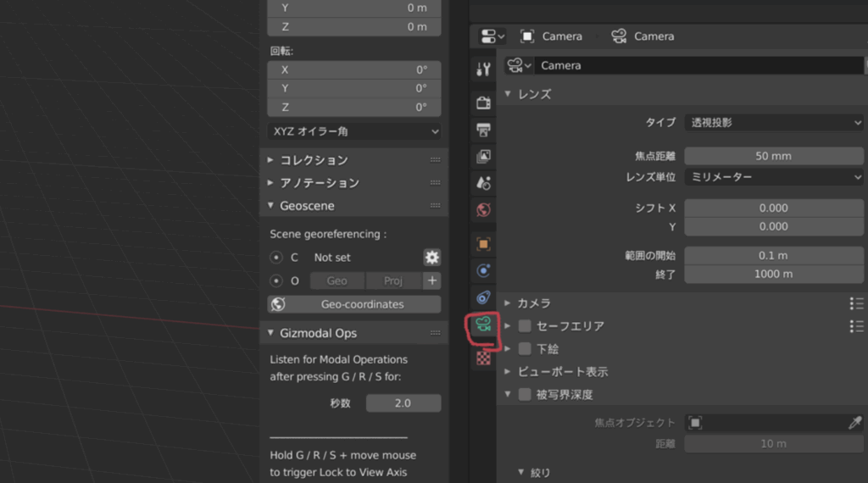Open the Render properties tab
The height and width of the screenshot is (483, 868).
point(483,103)
